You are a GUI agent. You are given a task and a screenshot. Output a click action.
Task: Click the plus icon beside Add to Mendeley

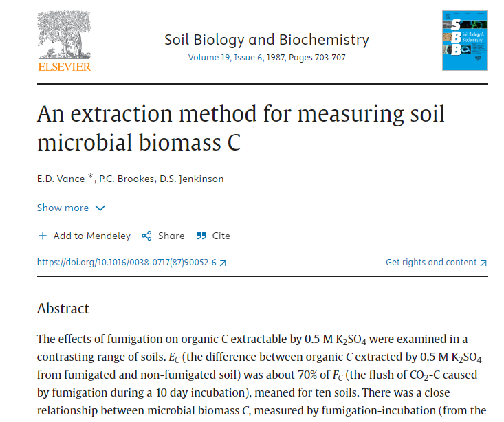43,236
